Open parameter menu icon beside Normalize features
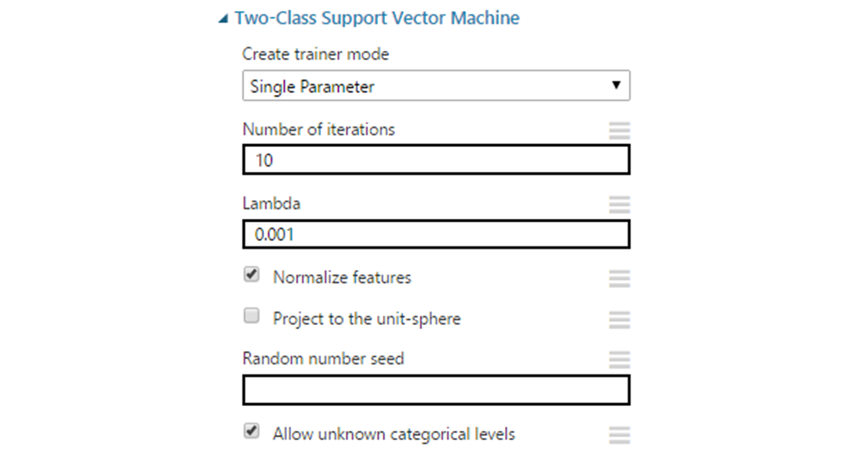 coord(619,278)
